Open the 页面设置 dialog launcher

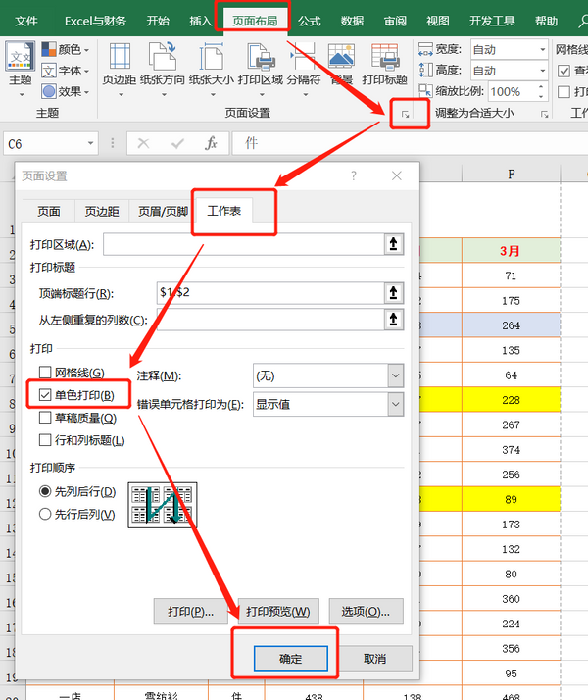(x=405, y=115)
